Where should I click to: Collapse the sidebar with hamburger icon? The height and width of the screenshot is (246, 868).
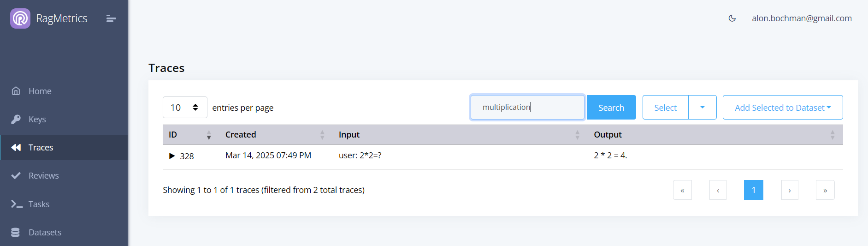pyautogui.click(x=111, y=18)
